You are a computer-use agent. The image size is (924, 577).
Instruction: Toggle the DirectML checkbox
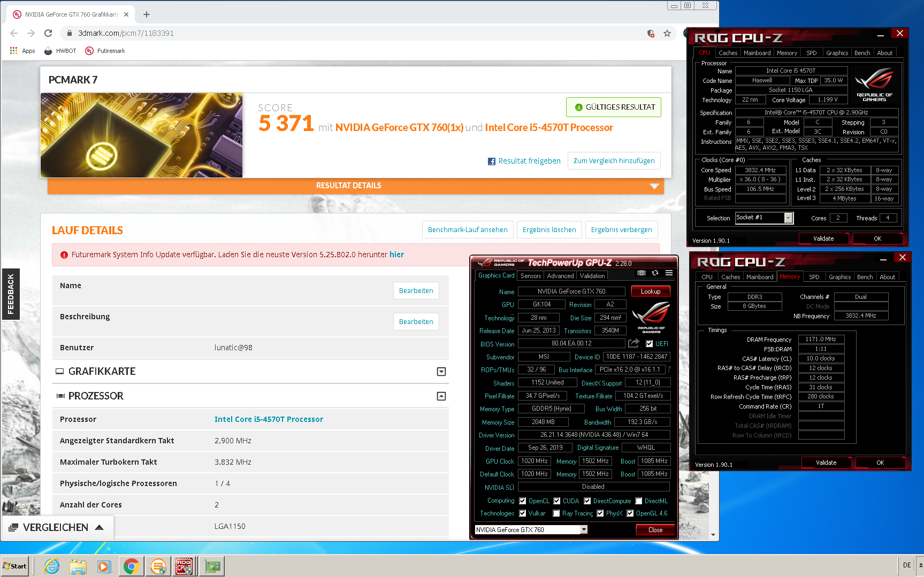(639, 501)
